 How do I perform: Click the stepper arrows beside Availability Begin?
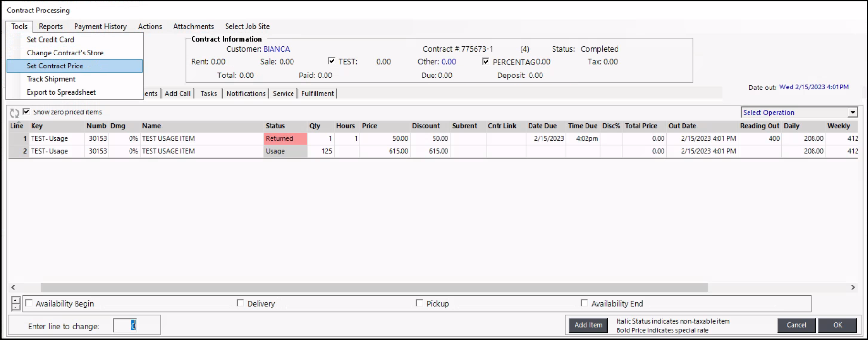16,304
